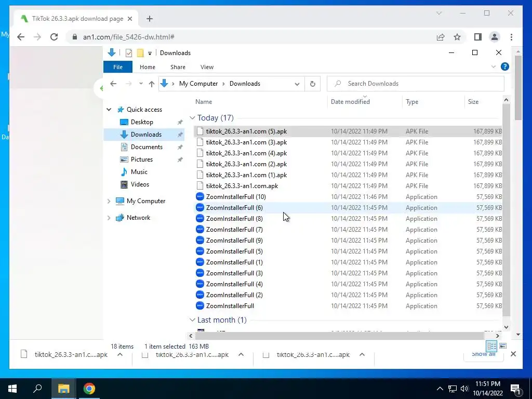This screenshot has height=399, width=532.
Task: Open Chrome three-dot menu
Action: (511, 37)
